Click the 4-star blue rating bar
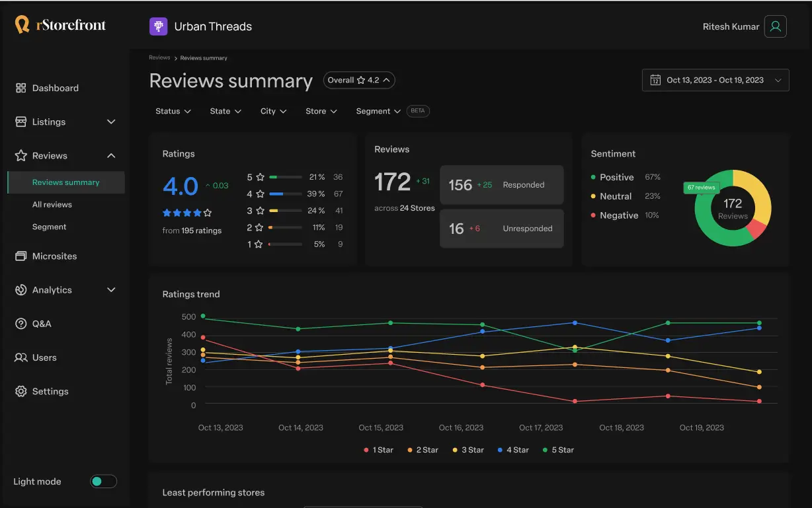Viewport: 812px width, 508px height. (x=285, y=194)
